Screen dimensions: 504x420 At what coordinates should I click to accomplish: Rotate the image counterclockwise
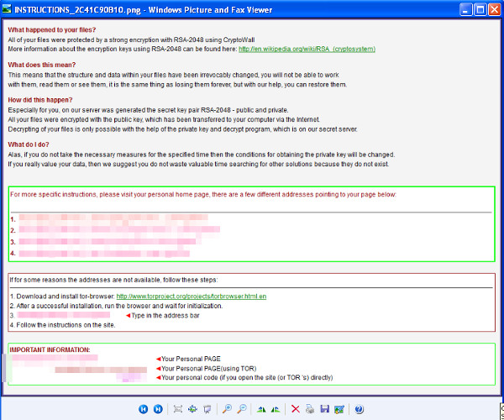276,409
